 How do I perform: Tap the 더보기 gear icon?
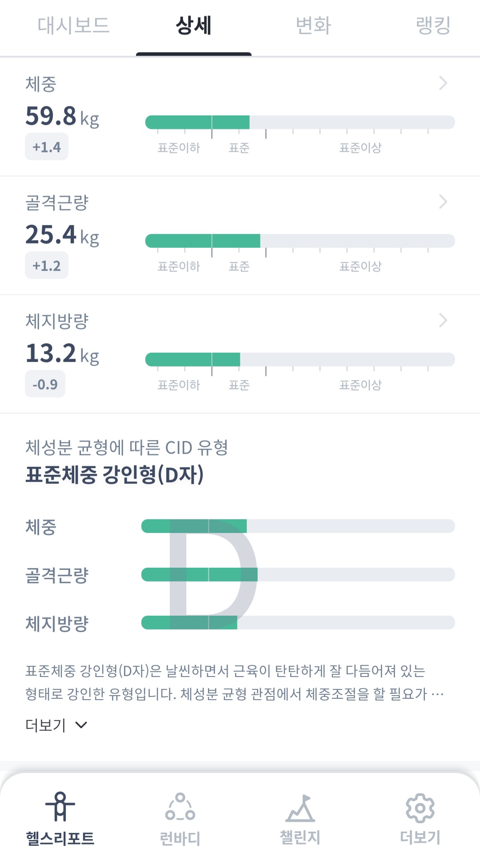click(x=420, y=808)
